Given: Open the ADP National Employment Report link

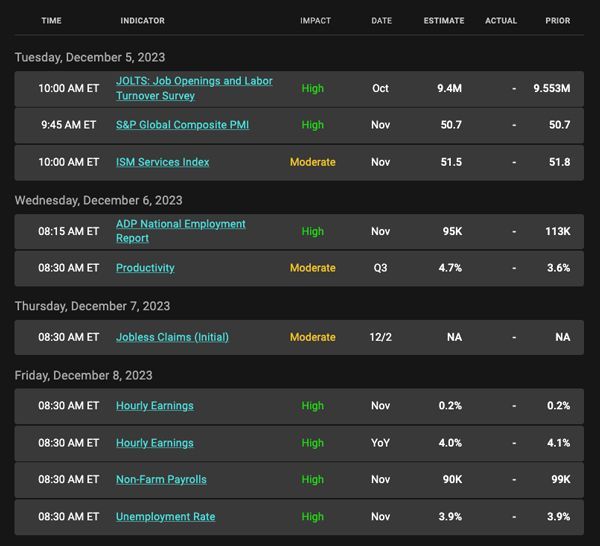Looking at the screenshot, I should pos(181,231).
